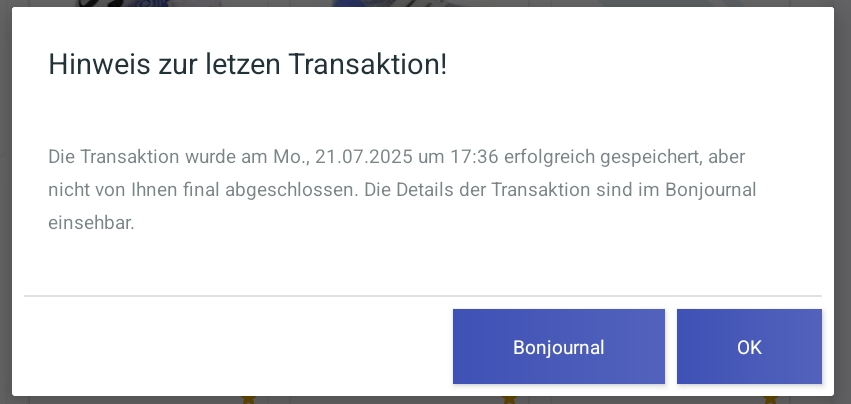This screenshot has height=404, width=851.
Task: Click the text "nicht von Ihnen final abgeschlossen"
Action: pyautogui.click(x=200, y=190)
